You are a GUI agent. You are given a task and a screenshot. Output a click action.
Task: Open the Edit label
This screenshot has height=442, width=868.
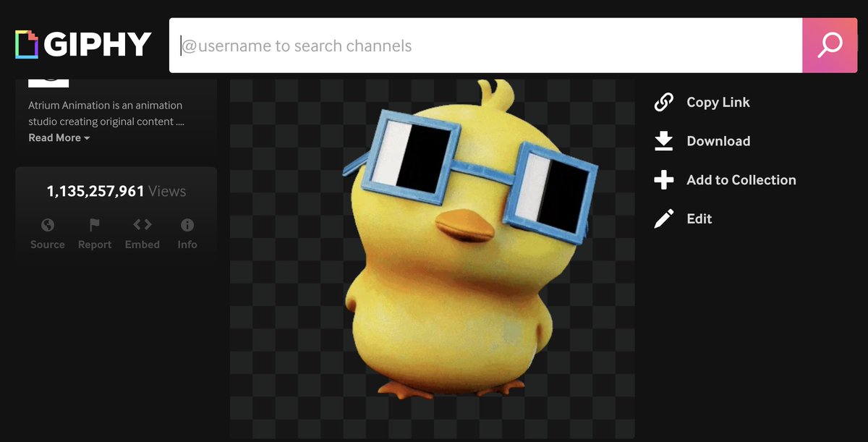click(699, 218)
